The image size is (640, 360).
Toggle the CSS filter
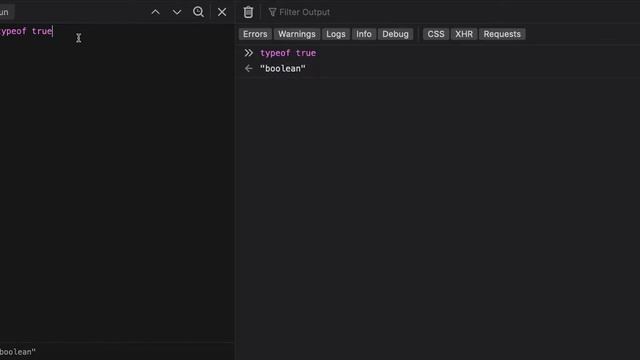[x=436, y=34]
